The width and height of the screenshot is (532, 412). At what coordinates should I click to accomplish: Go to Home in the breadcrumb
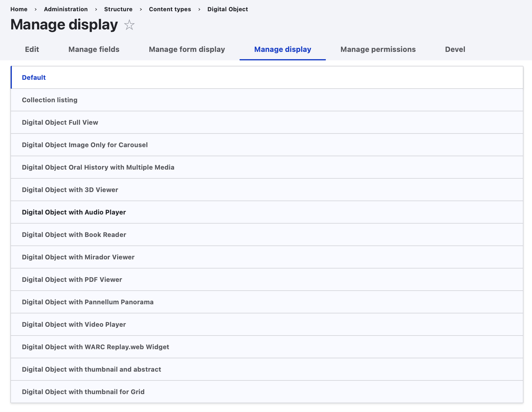19,9
